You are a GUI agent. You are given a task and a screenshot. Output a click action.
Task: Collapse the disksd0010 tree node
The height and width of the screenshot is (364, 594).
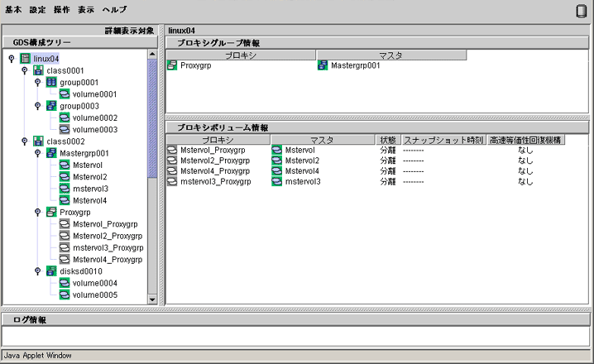pos(37,271)
